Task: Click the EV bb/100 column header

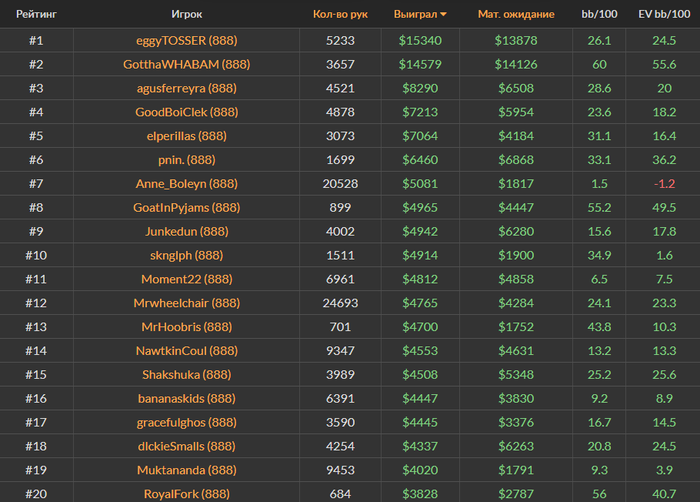Action: pyautogui.click(x=664, y=14)
